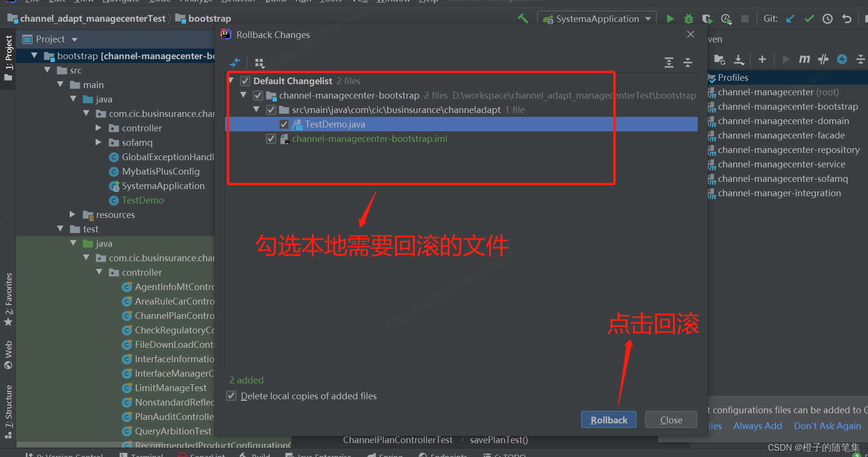Click Git commit green checkmark icon
The width and height of the screenshot is (868, 457).
809,19
